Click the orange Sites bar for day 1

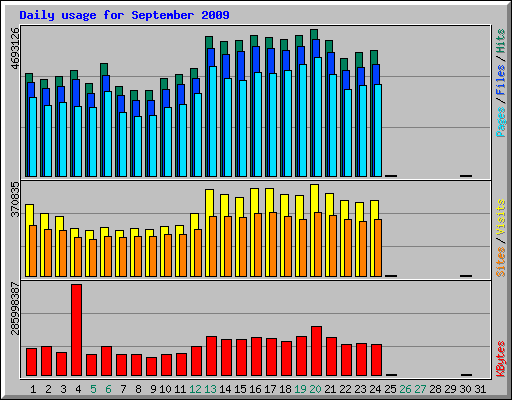(x=33, y=251)
